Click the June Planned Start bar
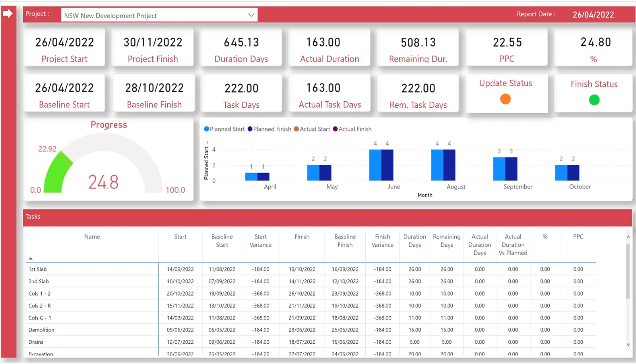The height and width of the screenshot is (364, 636). coord(375,164)
